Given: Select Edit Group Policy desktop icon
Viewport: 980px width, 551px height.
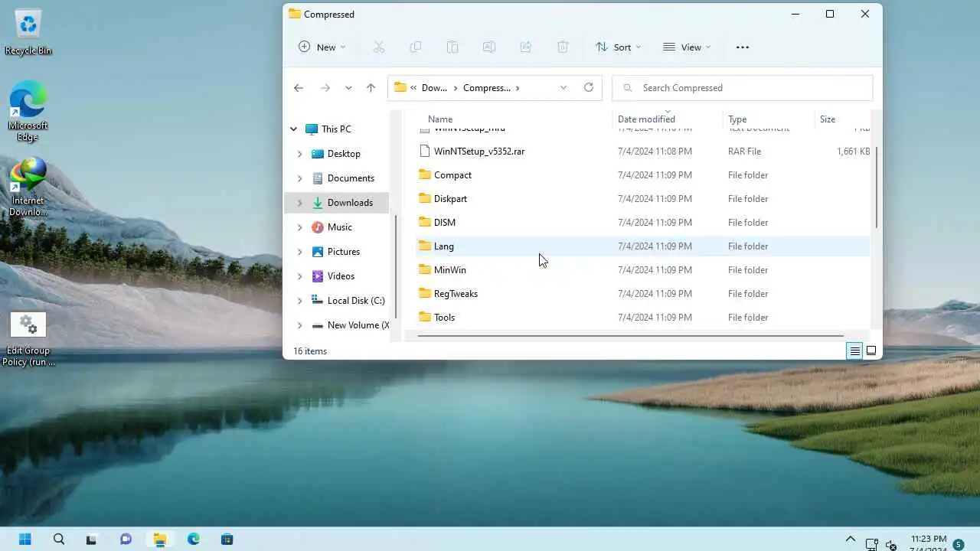Looking at the screenshot, I should point(28,339).
